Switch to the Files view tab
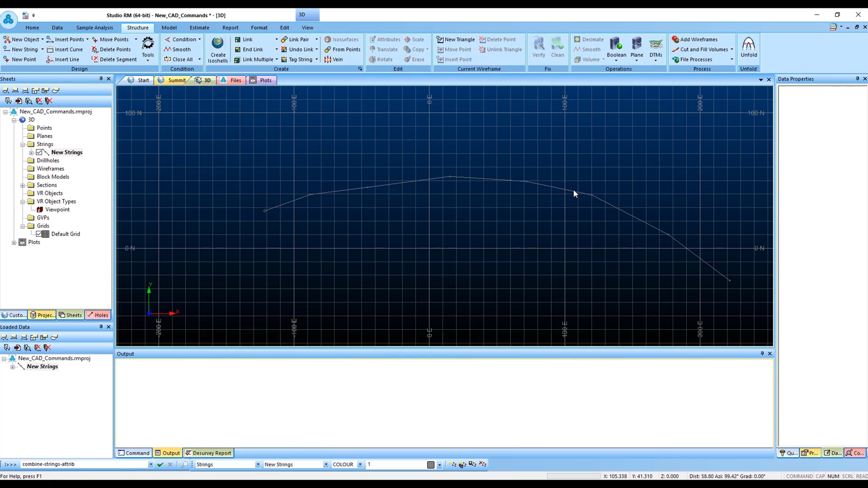The width and height of the screenshot is (868, 488). (x=231, y=80)
